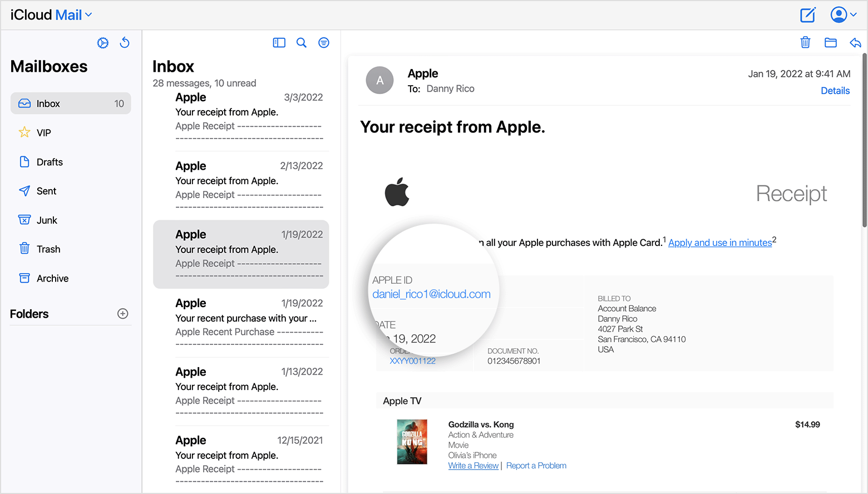Screen dimensions: 868x494
Task: Click the Apply and use in minutes link
Action: 720,243
